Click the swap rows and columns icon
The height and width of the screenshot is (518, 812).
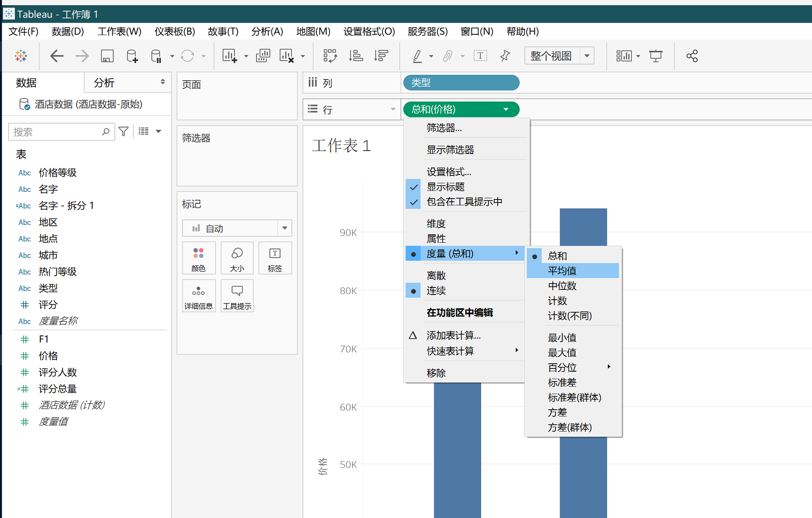pos(330,56)
